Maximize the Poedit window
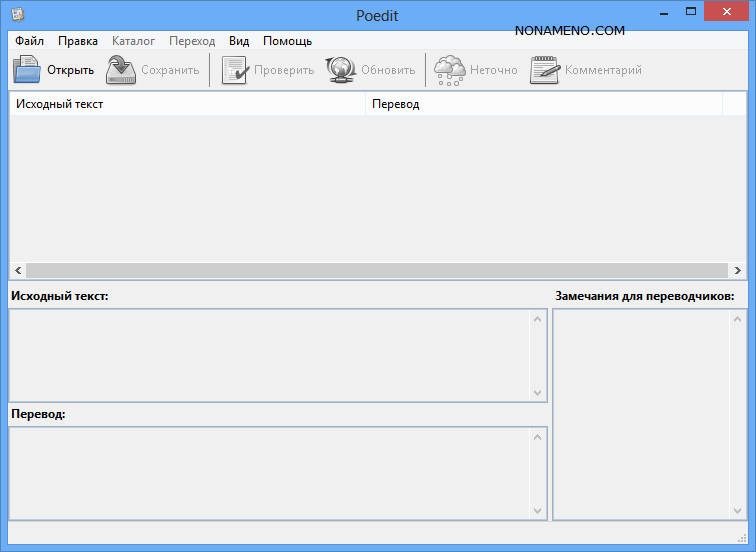Viewport: 756px width, 552px height. (690, 11)
